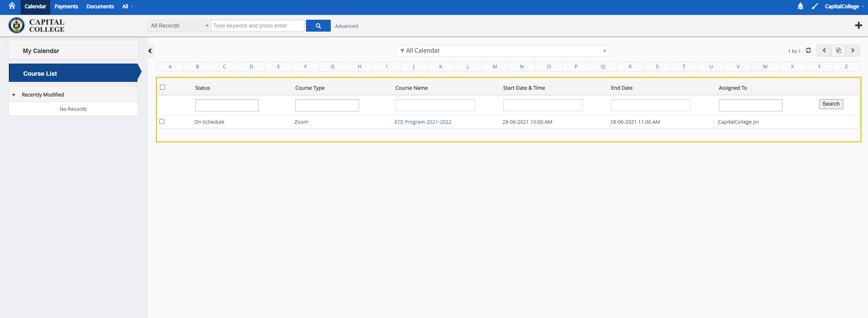Click the Capital College home icon
Screen dimensions: 868x318
12,6
